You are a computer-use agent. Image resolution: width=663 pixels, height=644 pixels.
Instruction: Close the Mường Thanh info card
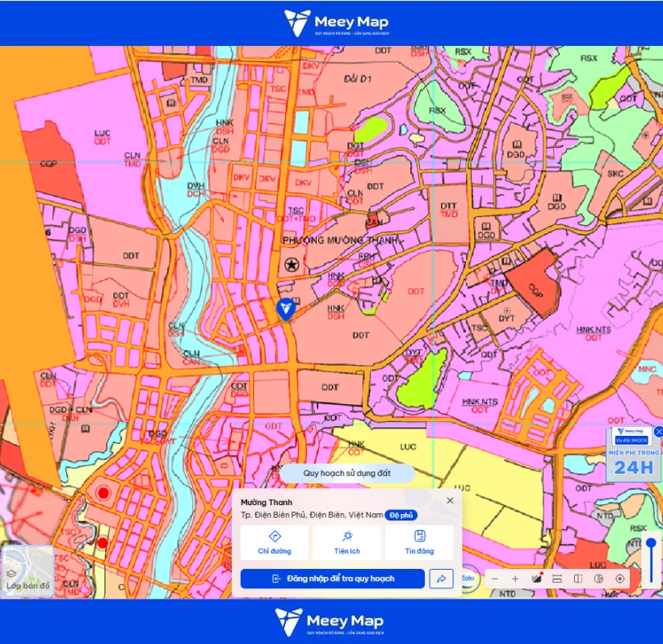point(450,500)
